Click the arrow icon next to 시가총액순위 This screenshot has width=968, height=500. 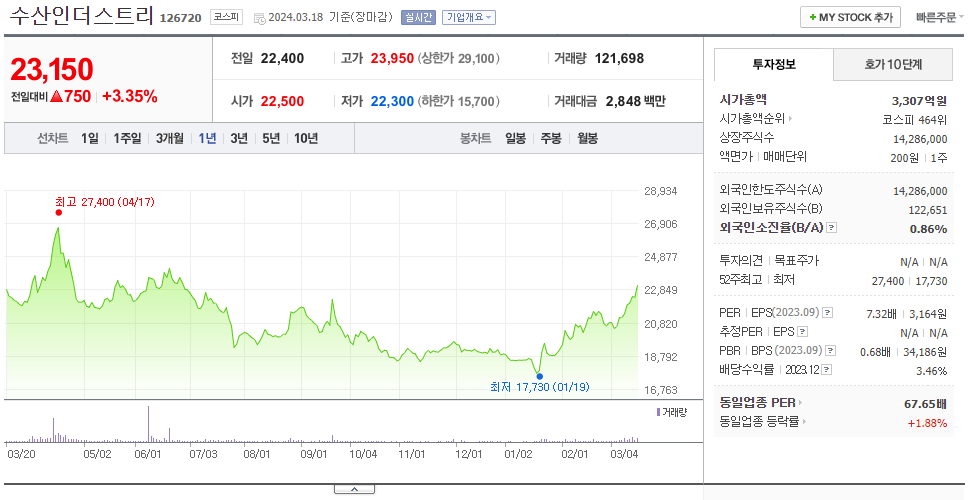coord(790,119)
